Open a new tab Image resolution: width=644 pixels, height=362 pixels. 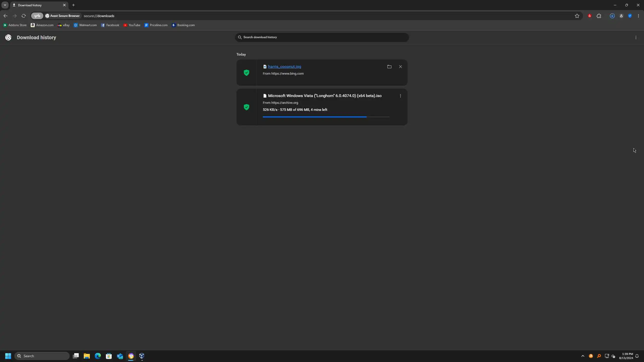(x=73, y=5)
